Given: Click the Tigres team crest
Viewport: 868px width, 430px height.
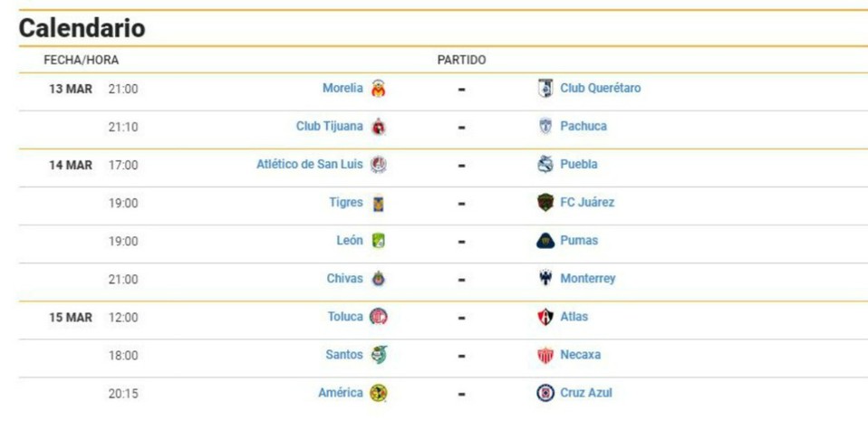Looking at the screenshot, I should (378, 203).
